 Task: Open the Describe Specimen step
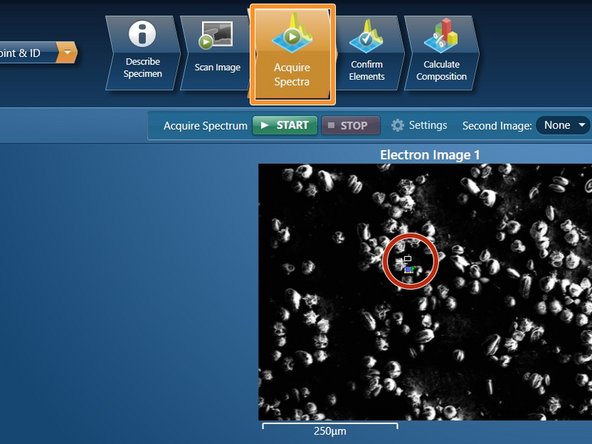point(142,53)
